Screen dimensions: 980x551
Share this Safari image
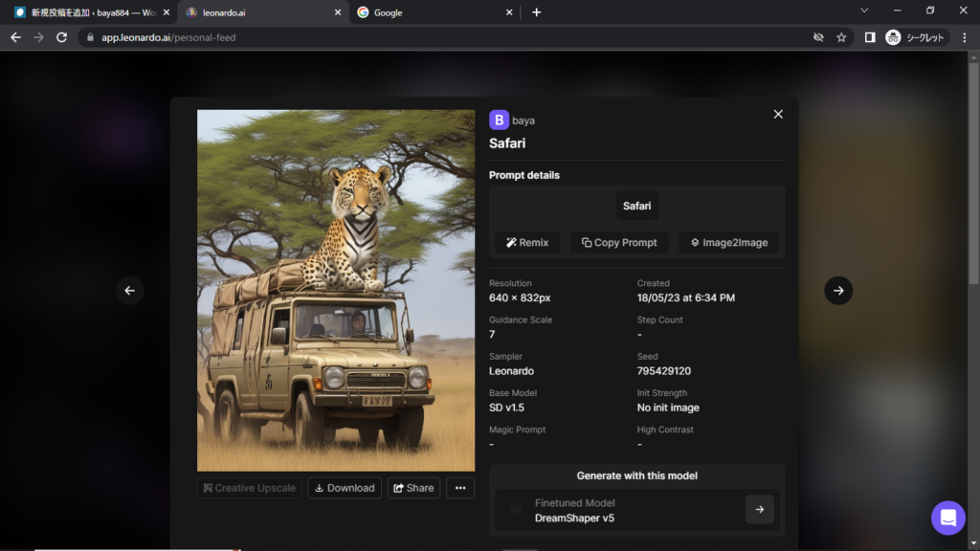413,488
